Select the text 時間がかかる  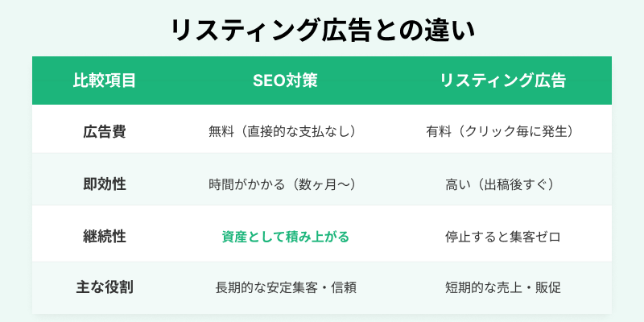(x=246, y=184)
